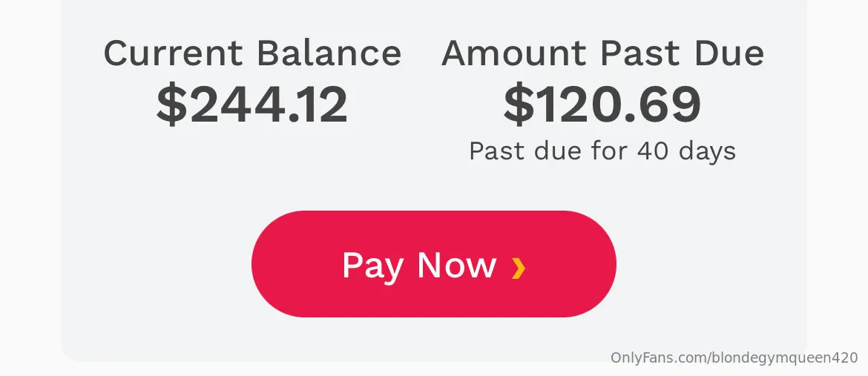
Task: Click the $244.12 balance amount
Action: click(252, 105)
